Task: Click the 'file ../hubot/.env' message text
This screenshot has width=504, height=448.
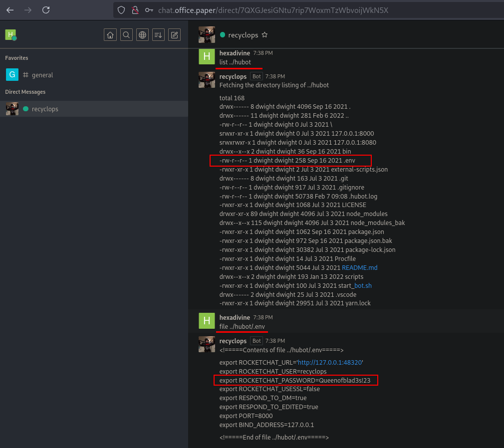Action: 243,326
